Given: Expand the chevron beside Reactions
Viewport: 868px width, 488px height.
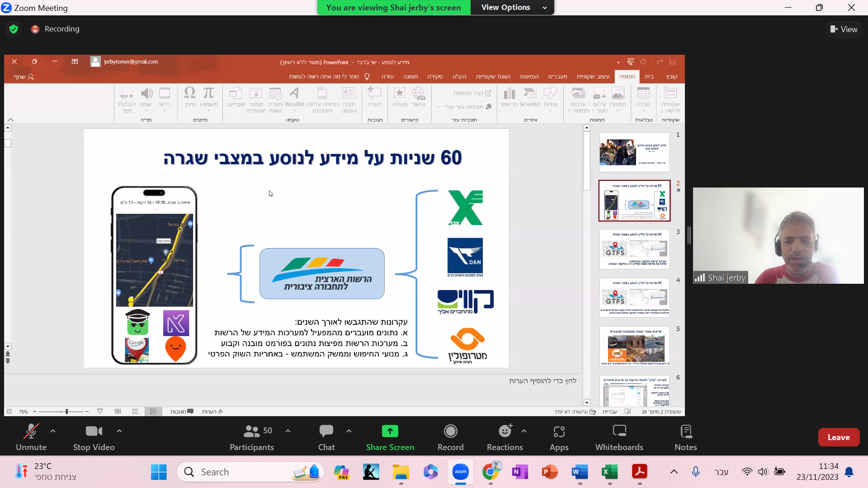Looking at the screenshot, I should tap(524, 431).
